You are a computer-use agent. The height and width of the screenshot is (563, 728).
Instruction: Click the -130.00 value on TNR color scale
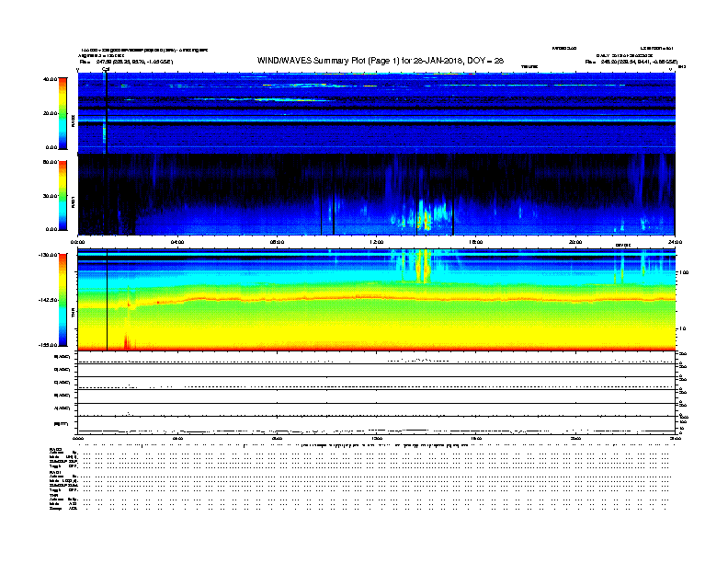coord(48,255)
